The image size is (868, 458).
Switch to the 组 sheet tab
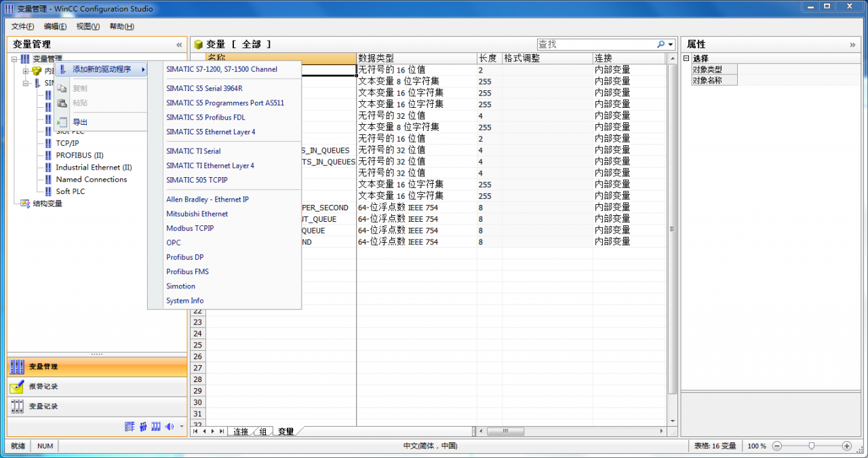click(263, 432)
